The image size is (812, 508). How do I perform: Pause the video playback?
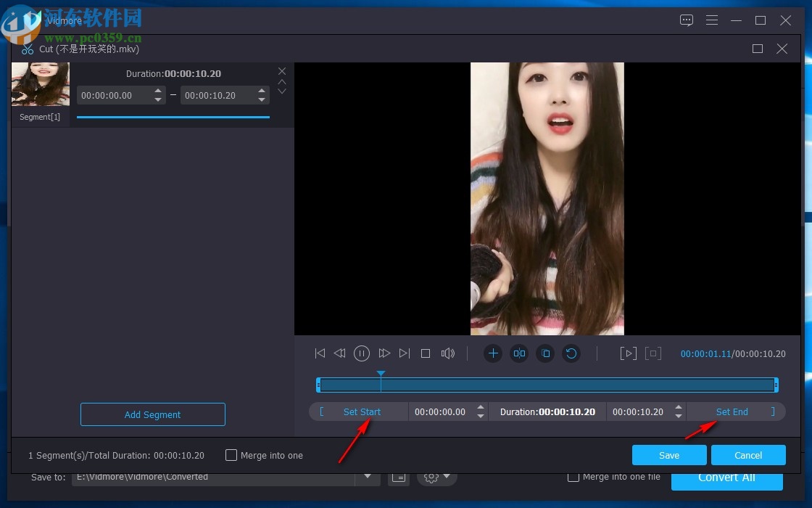pos(362,353)
